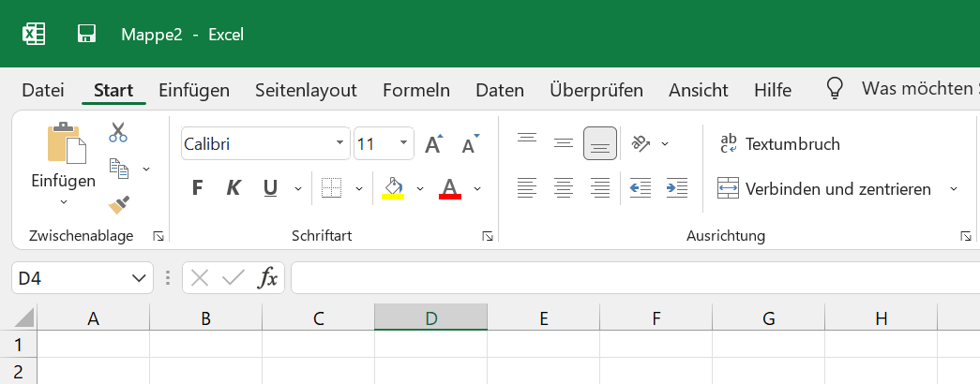This screenshot has width=980, height=384.
Task: Open the Hilfe tab
Action: click(773, 90)
